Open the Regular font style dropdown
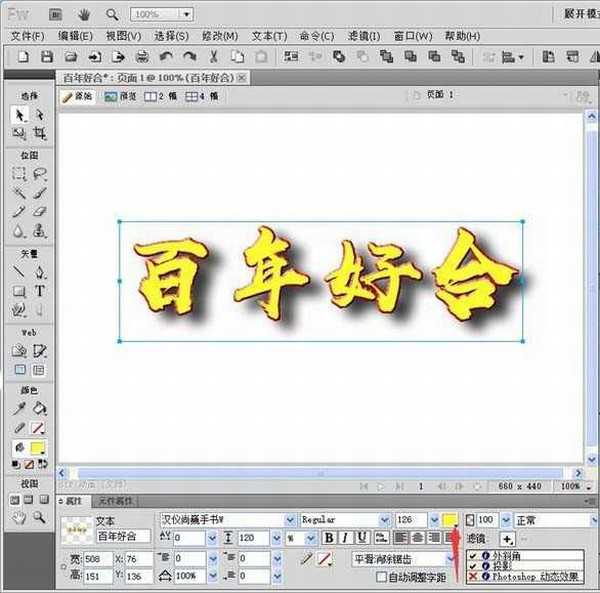 point(384,520)
